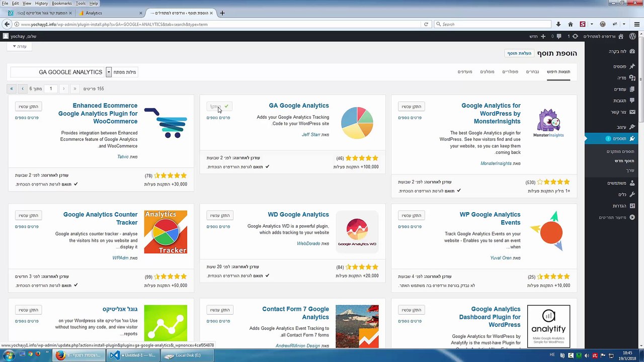Viewport: 644px width, 362px height.
Task: Open History menu in Firefox
Action: (41, 4)
